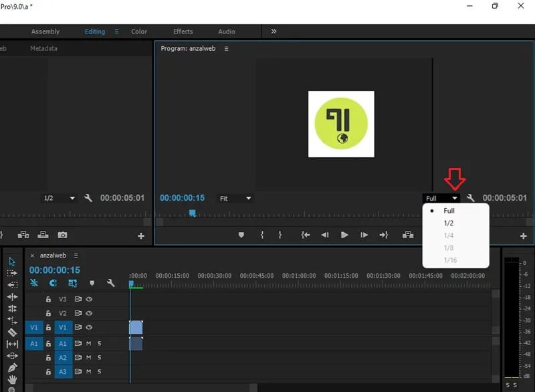Select the Razor tool in the tools panel
The width and height of the screenshot is (535, 392).
pos(12,332)
